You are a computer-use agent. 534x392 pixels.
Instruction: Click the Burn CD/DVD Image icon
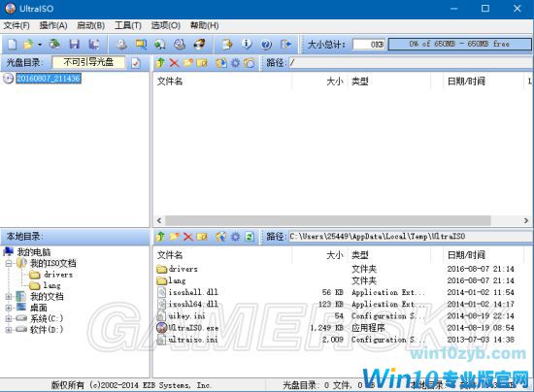point(199,45)
